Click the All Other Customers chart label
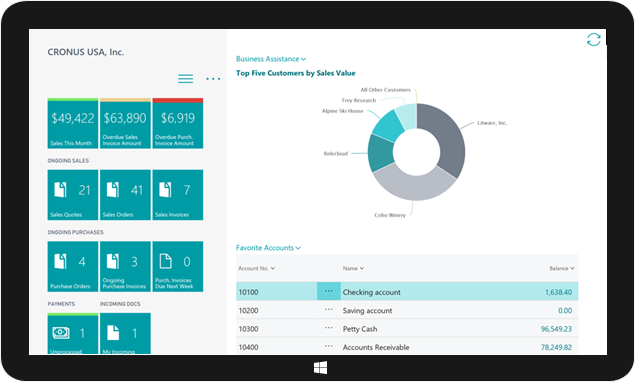Image resolution: width=635 pixels, height=382 pixels. pyautogui.click(x=385, y=90)
